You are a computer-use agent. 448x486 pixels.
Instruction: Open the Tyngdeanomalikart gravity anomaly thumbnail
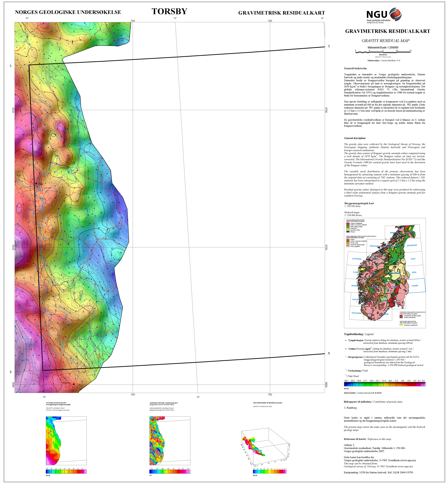pyautogui.click(x=66, y=441)
